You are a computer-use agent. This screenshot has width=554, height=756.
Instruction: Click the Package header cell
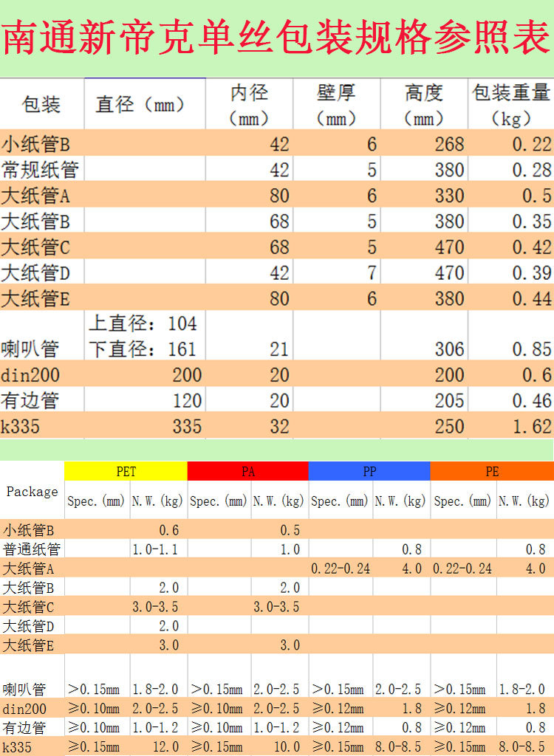point(33,491)
